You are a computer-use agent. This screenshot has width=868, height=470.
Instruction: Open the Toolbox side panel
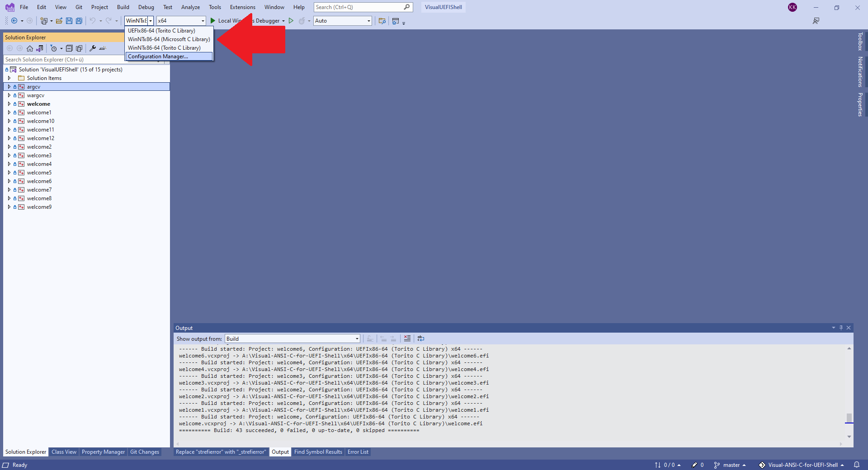tap(860, 42)
